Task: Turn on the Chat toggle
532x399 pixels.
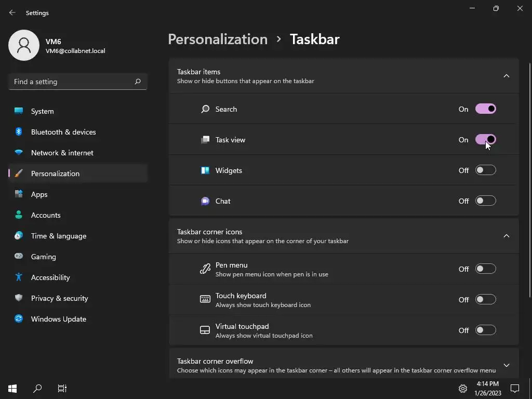Action: pyautogui.click(x=486, y=201)
